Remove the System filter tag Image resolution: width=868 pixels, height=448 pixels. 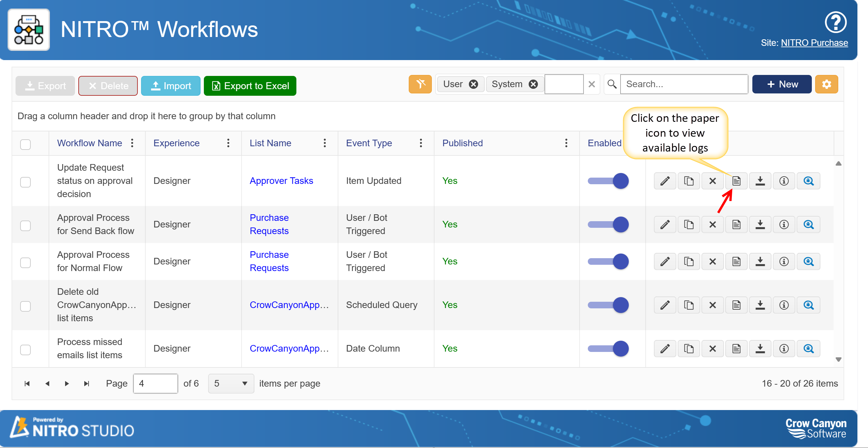click(x=533, y=84)
